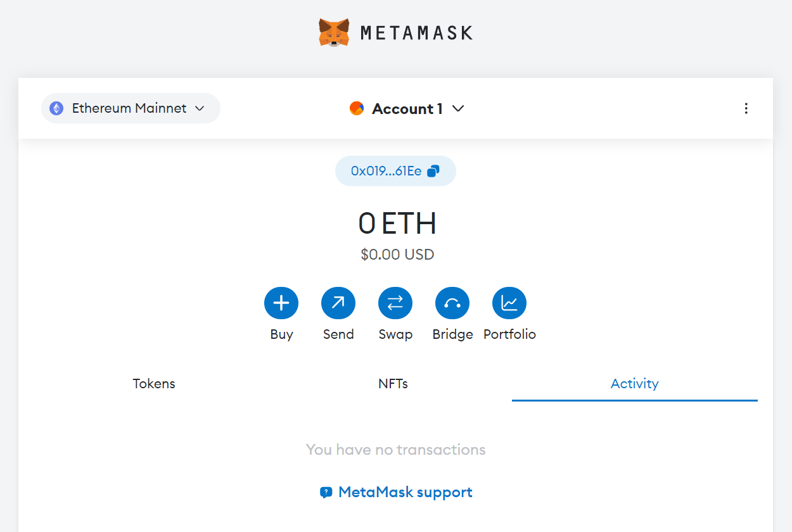Click the MetaMask support chat icon
792x532 pixels.
[326, 492]
